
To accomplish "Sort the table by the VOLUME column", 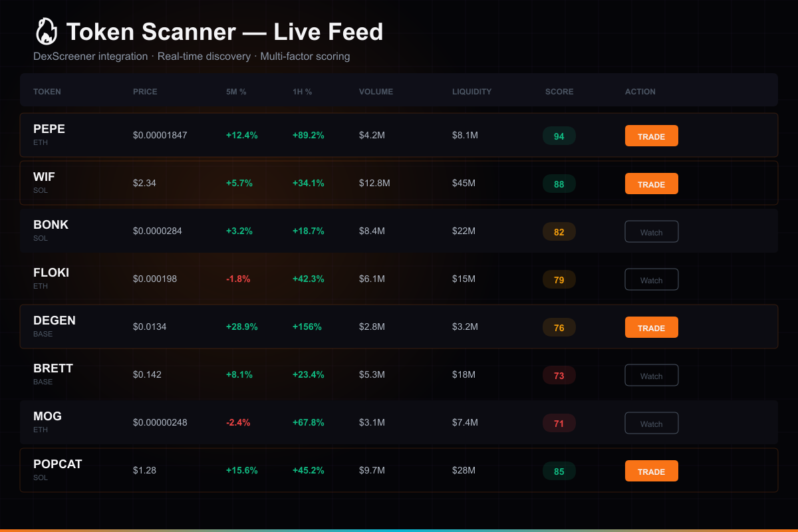I will click(376, 91).
